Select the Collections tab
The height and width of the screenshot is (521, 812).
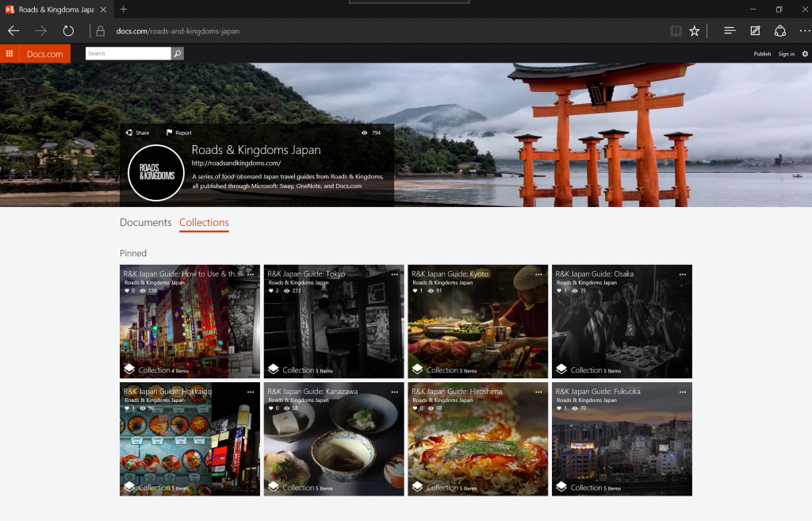pos(204,223)
